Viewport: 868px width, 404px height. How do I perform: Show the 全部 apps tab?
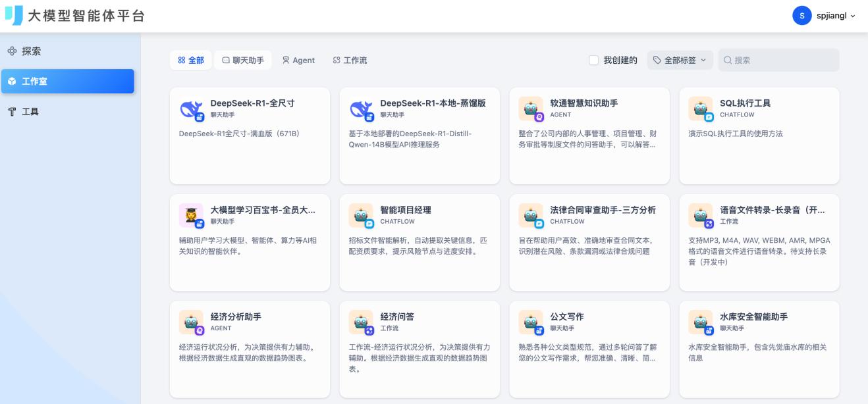[190, 61]
